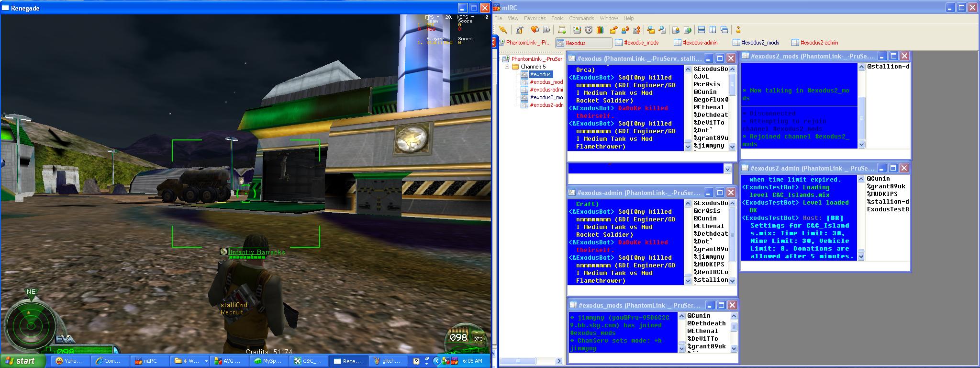This screenshot has height=368, width=980.
Task: Click the Windows Start button
Action: [x=20, y=361]
